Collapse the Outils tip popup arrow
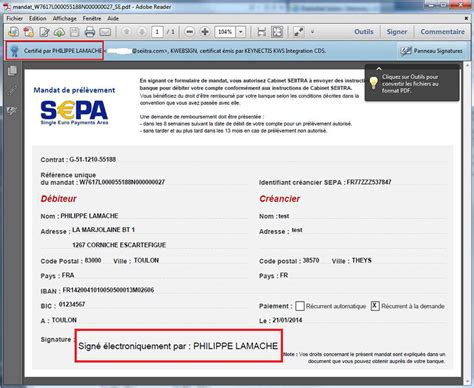The image size is (474, 388). tap(379, 69)
